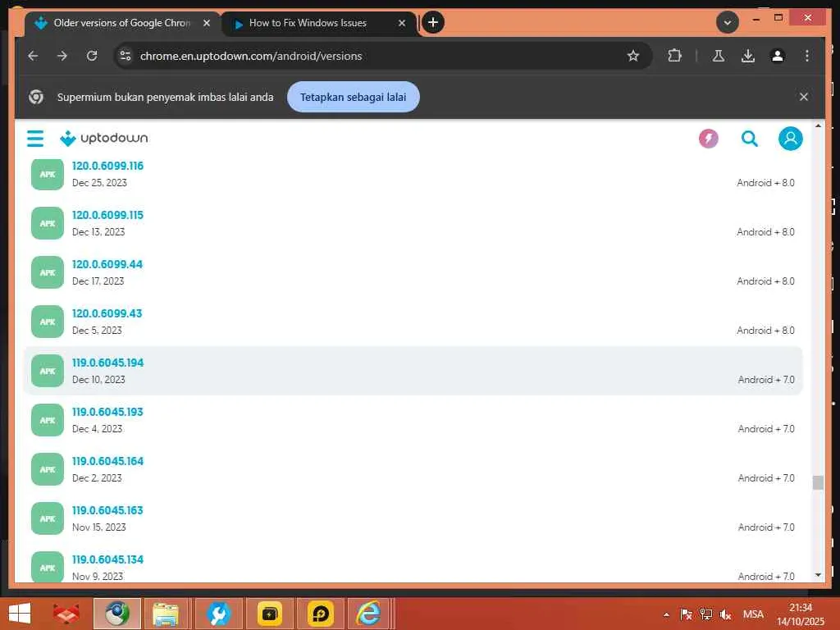The image size is (840, 630).
Task: Open version 120.0.6099.43 link
Action: 107,314
